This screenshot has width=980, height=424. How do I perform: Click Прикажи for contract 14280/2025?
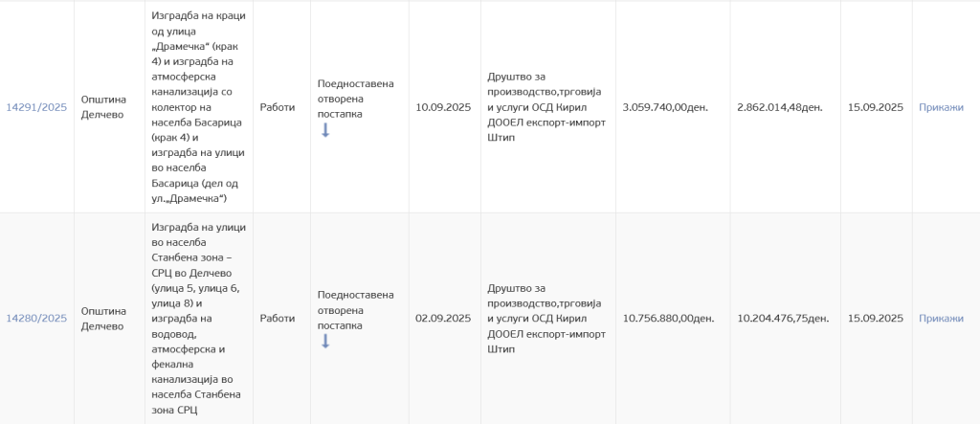point(941,319)
